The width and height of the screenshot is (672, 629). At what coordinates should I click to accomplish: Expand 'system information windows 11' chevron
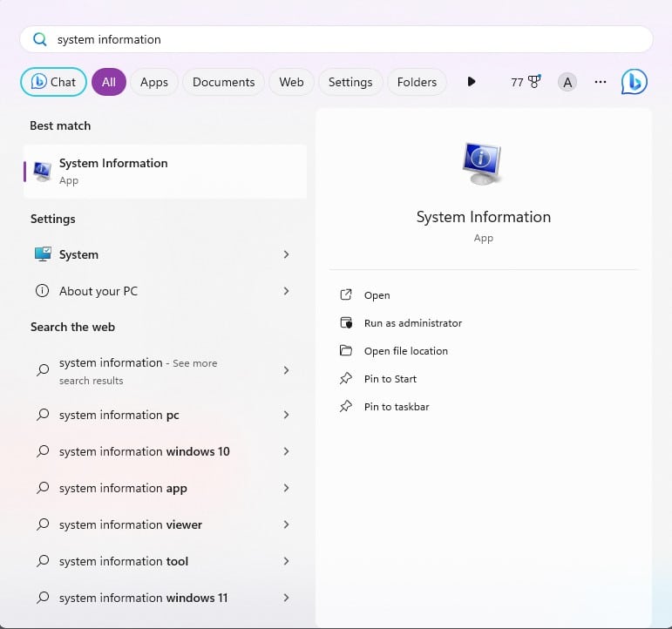pos(286,598)
